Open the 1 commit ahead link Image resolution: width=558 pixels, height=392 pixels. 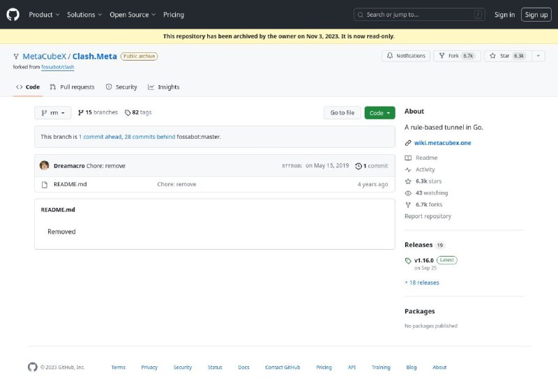[x=100, y=137]
